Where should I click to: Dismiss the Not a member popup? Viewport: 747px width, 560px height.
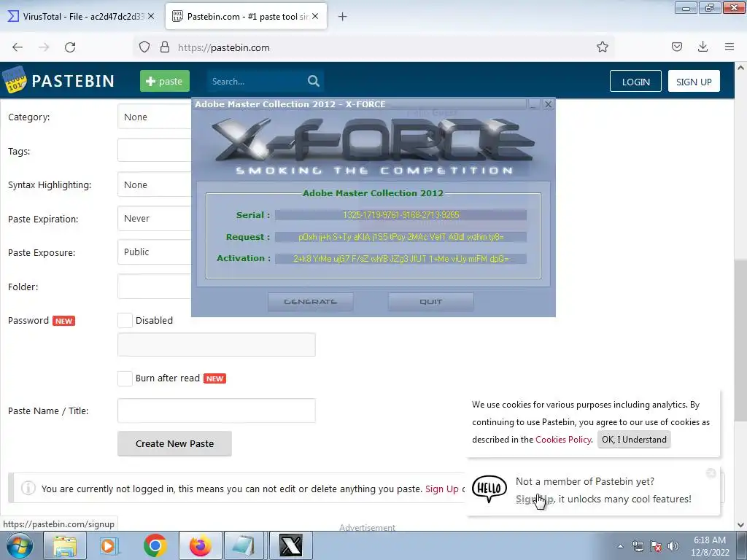point(711,472)
